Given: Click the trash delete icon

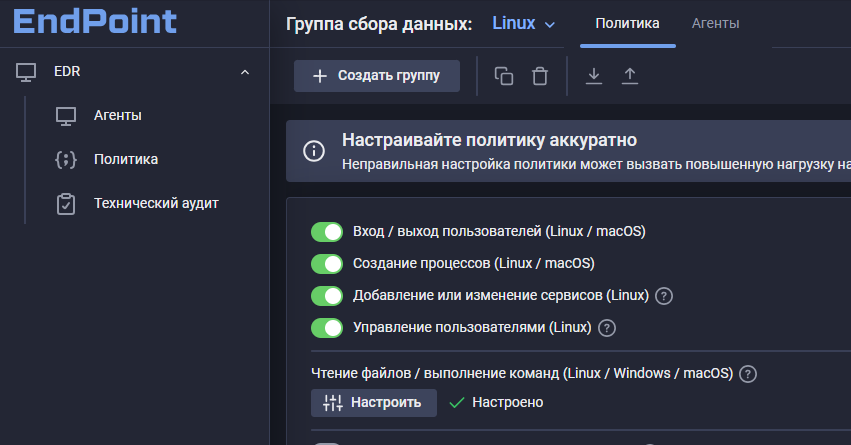Looking at the screenshot, I should coord(540,76).
